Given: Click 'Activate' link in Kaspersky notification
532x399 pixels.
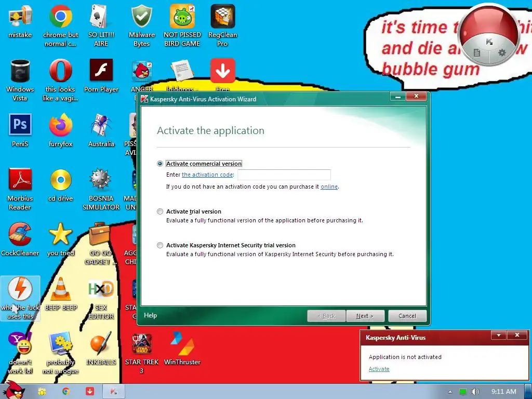Looking at the screenshot, I should tap(379, 369).
